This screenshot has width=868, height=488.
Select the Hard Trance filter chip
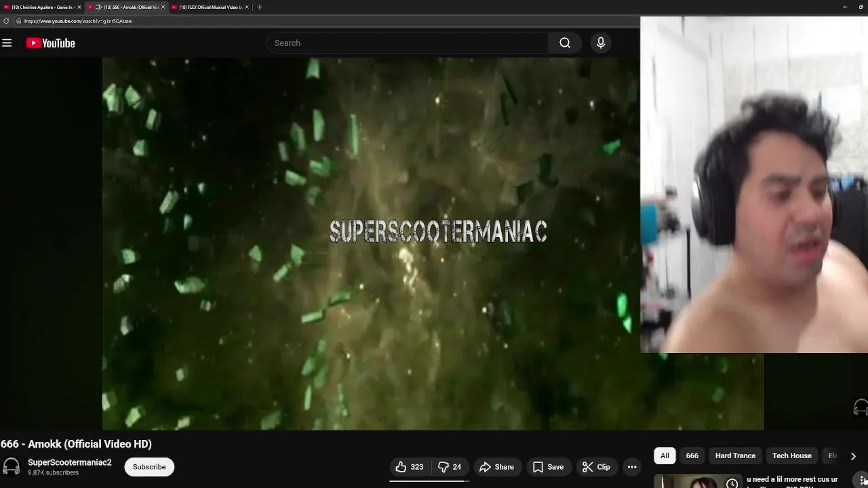pos(735,455)
